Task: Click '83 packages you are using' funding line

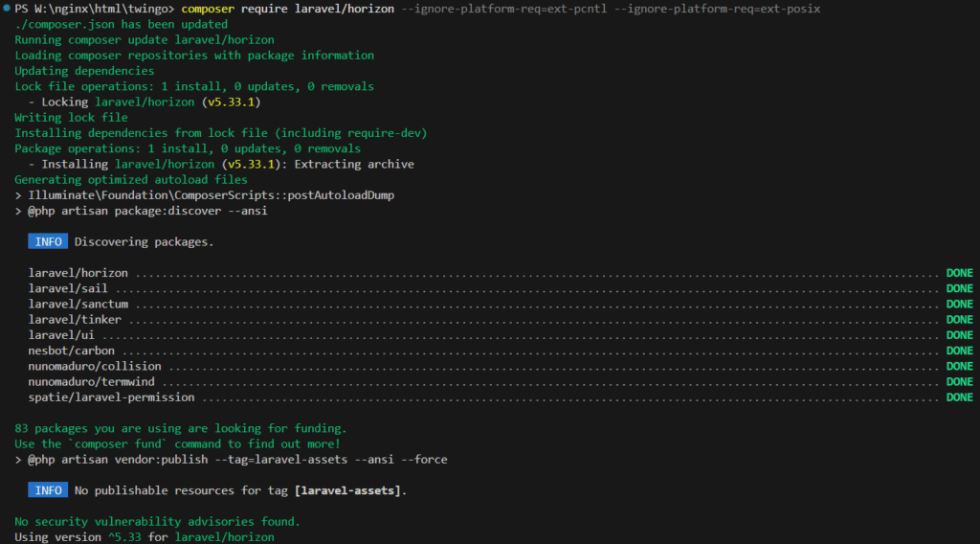Action: pyautogui.click(x=181, y=429)
